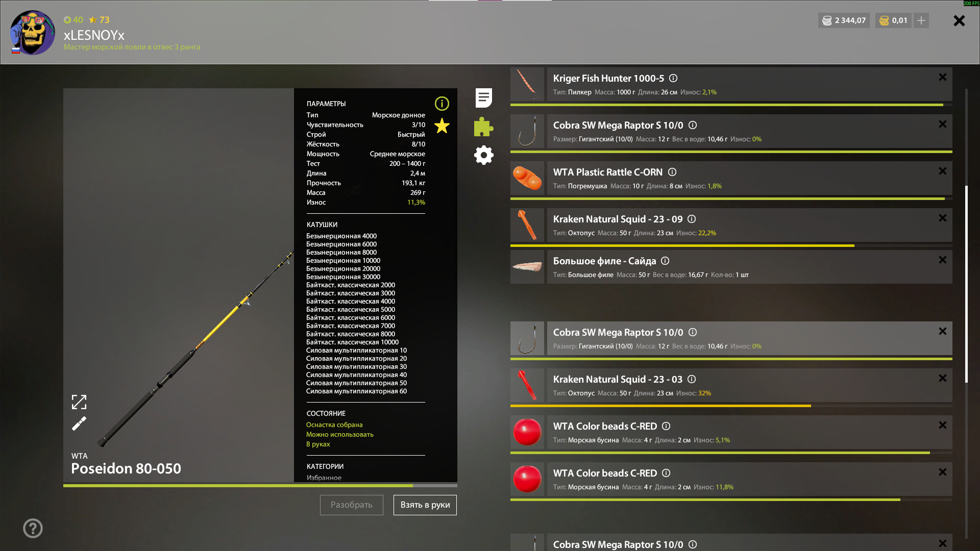Click the rod durability bar under the image

260,486
